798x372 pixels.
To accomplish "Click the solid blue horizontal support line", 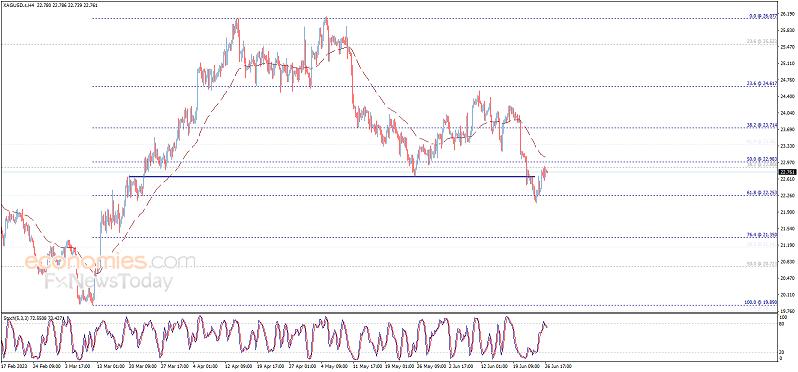I will 332,177.
